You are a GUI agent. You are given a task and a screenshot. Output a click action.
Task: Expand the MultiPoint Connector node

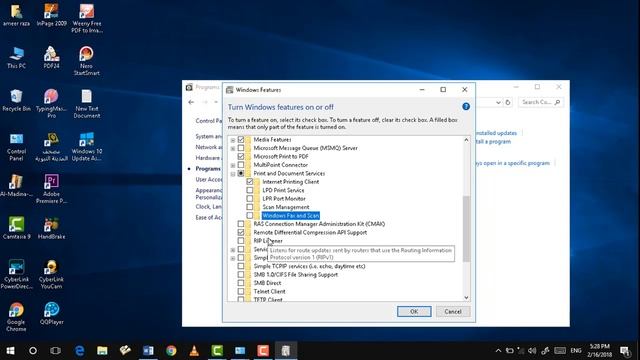[x=233, y=165]
